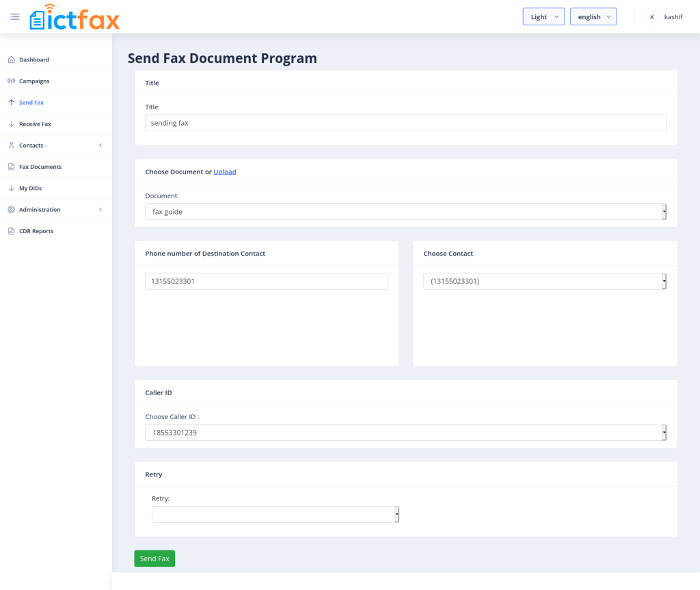The image size is (700, 590).
Task: Click the ictfax logo
Action: coord(75,17)
